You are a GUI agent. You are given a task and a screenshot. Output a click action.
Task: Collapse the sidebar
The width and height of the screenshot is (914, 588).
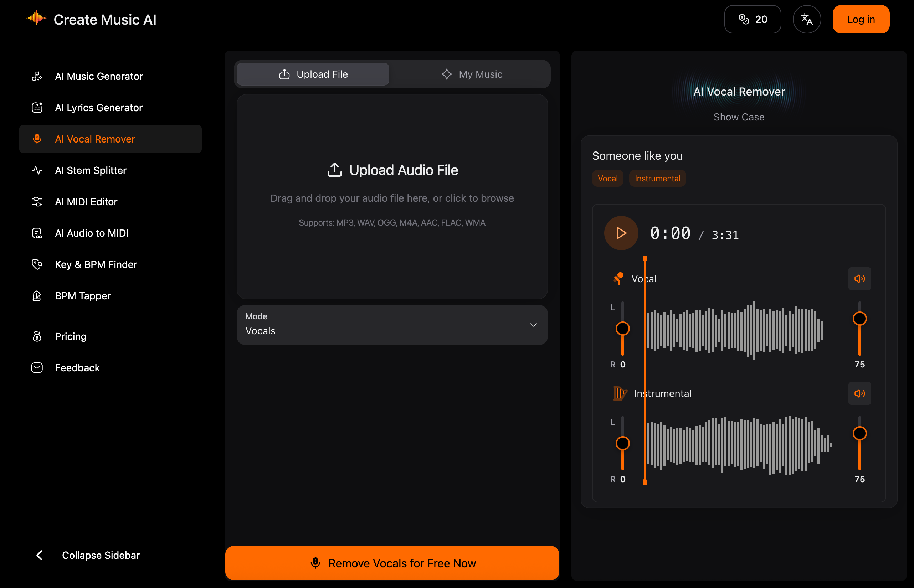click(89, 555)
